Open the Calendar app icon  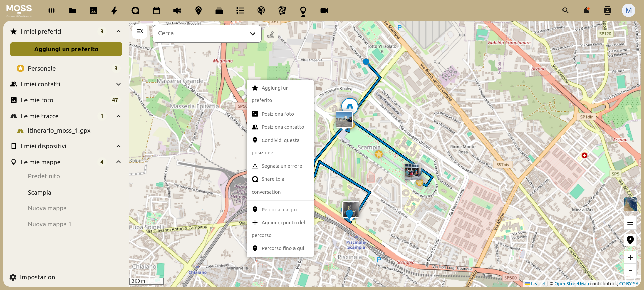(x=156, y=11)
